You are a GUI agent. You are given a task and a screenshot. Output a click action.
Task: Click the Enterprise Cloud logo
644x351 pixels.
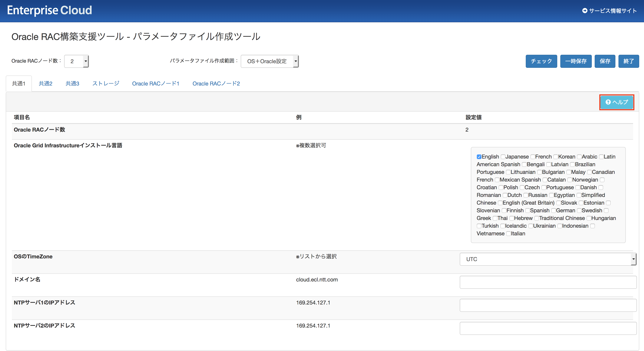pyautogui.click(x=49, y=10)
